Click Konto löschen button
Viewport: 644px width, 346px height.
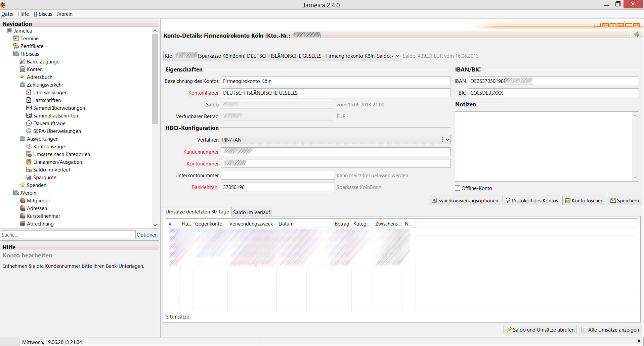(584, 200)
